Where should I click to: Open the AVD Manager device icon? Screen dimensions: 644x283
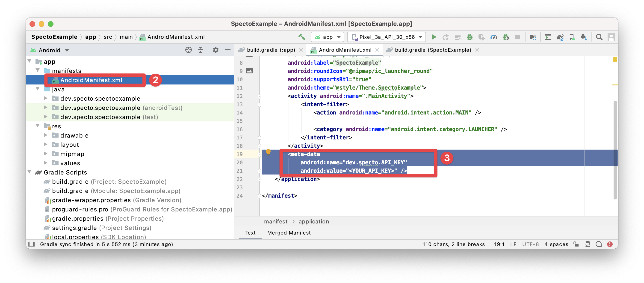572,37
